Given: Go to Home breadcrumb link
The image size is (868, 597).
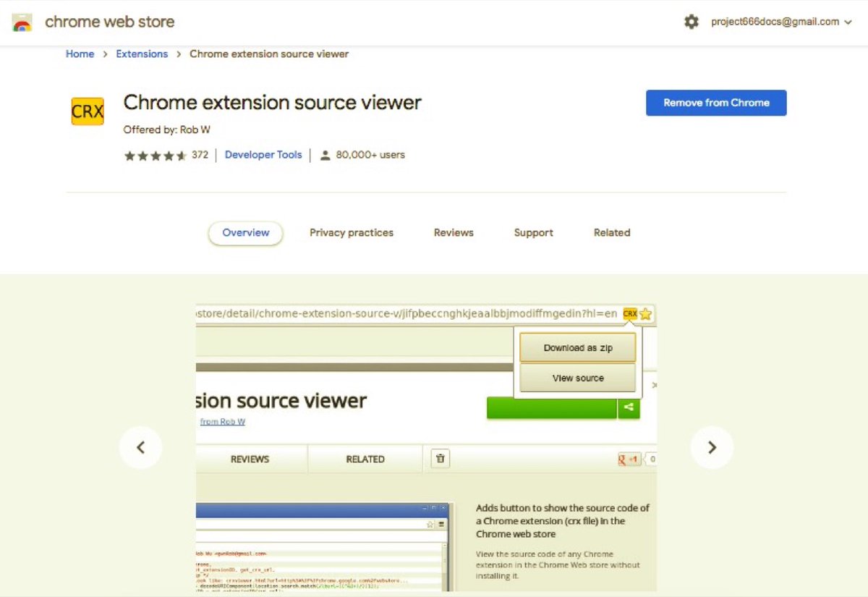Looking at the screenshot, I should tap(80, 54).
